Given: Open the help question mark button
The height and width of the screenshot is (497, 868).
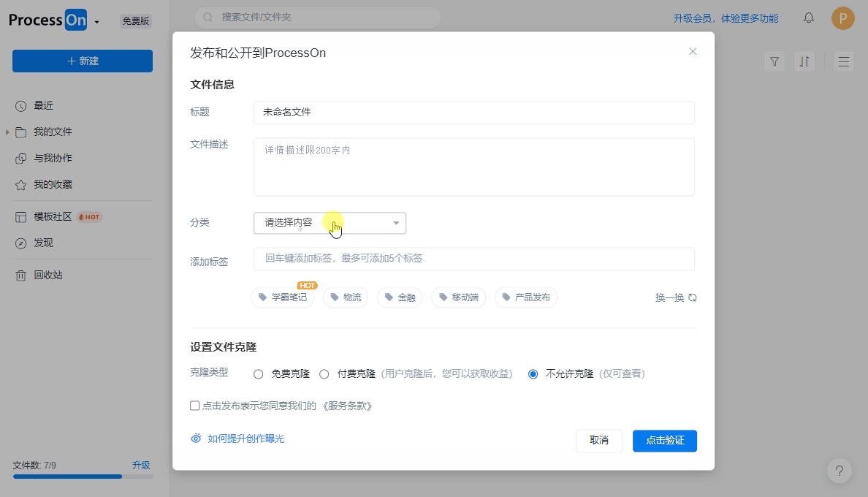Looking at the screenshot, I should pyautogui.click(x=840, y=471).
